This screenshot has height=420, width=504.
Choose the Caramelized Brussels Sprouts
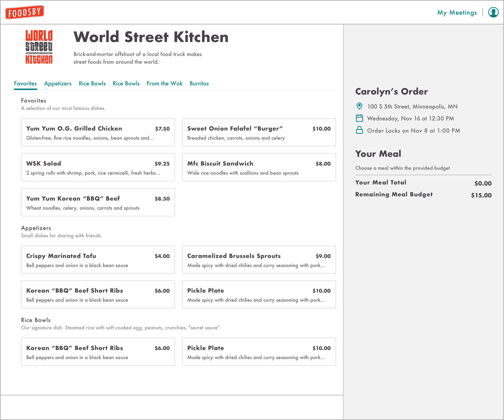tap(259, 260)
